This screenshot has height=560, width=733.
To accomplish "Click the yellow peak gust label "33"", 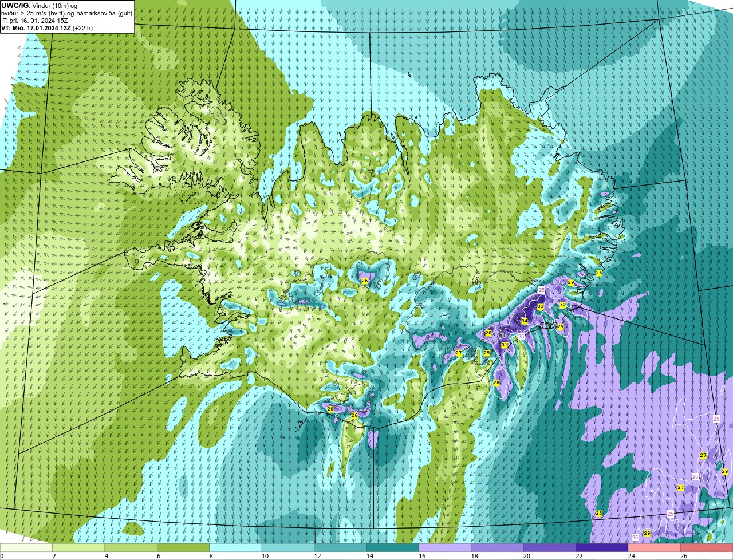I will click(x=540, y=307).
